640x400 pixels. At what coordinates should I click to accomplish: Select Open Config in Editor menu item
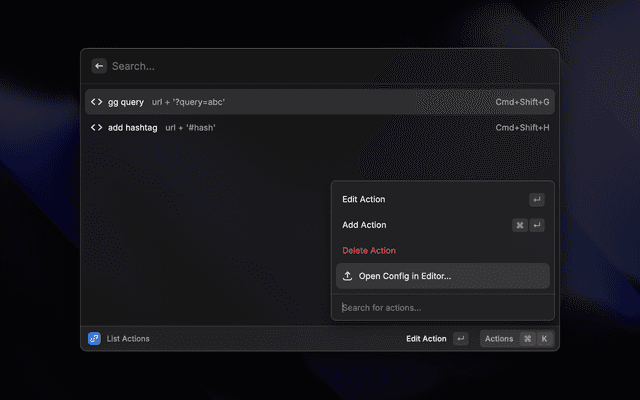pyautogui.click(x=405, y=276)
